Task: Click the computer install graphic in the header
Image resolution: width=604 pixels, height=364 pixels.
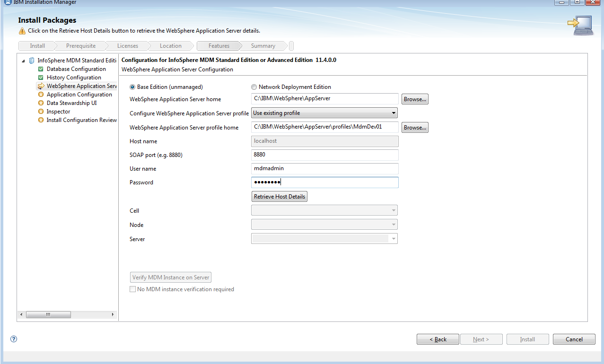Action: [x=580, y=25]
